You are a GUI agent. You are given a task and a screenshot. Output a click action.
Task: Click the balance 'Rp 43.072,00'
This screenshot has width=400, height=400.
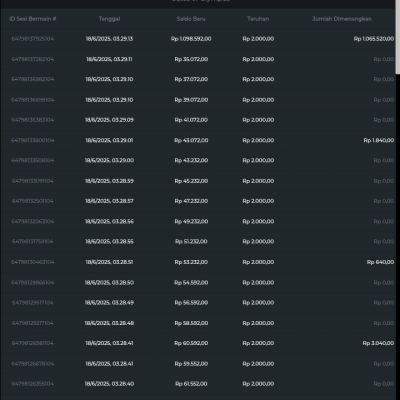point(191,140)
